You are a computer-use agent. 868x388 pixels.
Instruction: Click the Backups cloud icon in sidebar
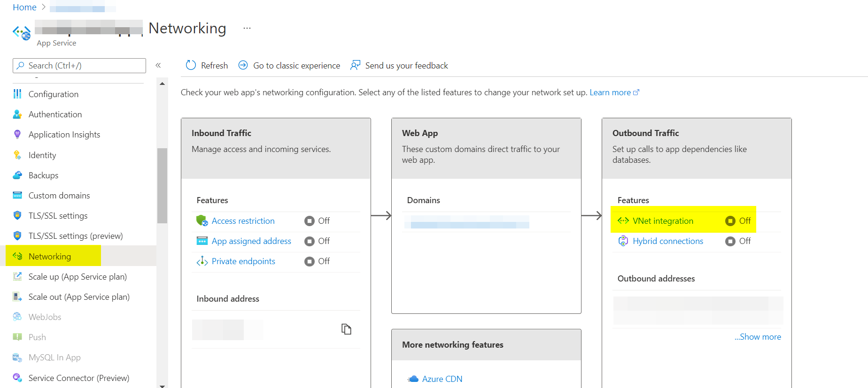(17, 175)
